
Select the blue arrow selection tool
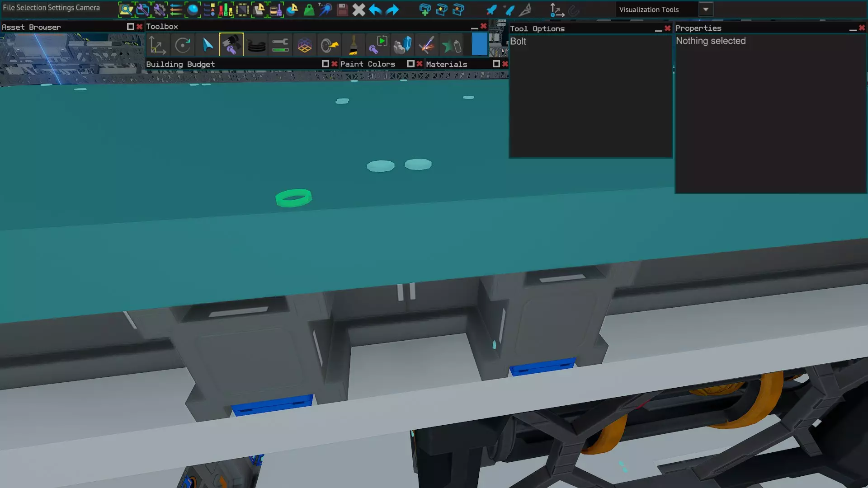[207, 45]
